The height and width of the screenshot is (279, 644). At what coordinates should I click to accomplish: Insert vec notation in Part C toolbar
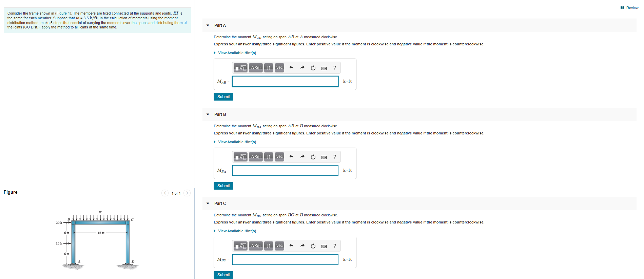(x=279, y=246)
